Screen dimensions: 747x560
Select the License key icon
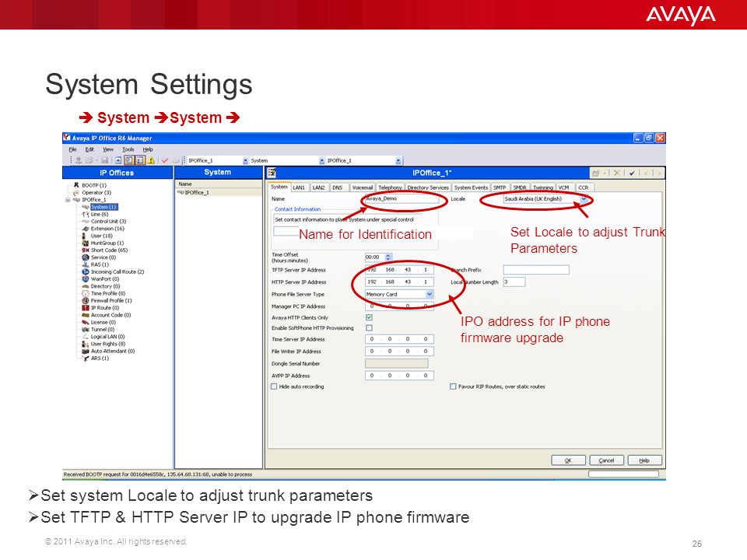86,322
